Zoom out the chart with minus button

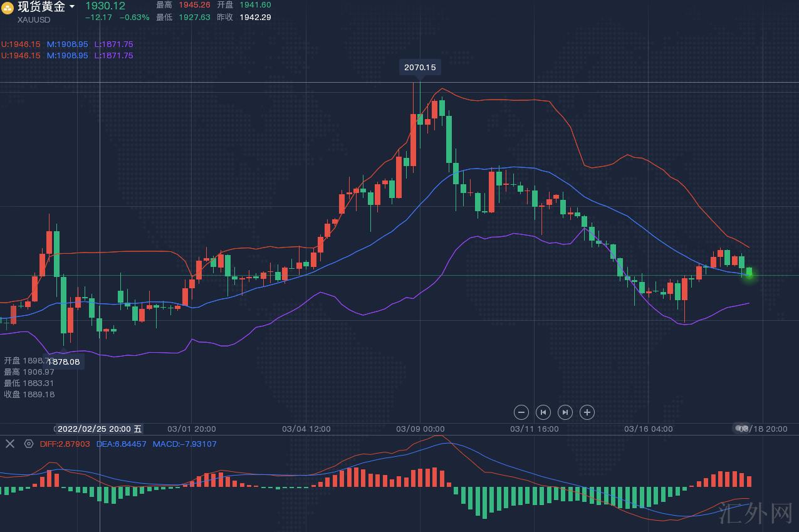[521, 412]
